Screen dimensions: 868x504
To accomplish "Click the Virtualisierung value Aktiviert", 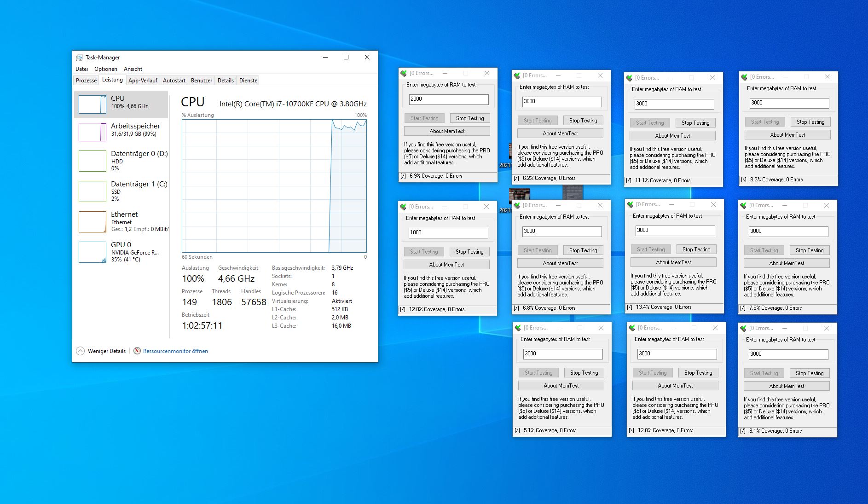I will tap(341, 301).
